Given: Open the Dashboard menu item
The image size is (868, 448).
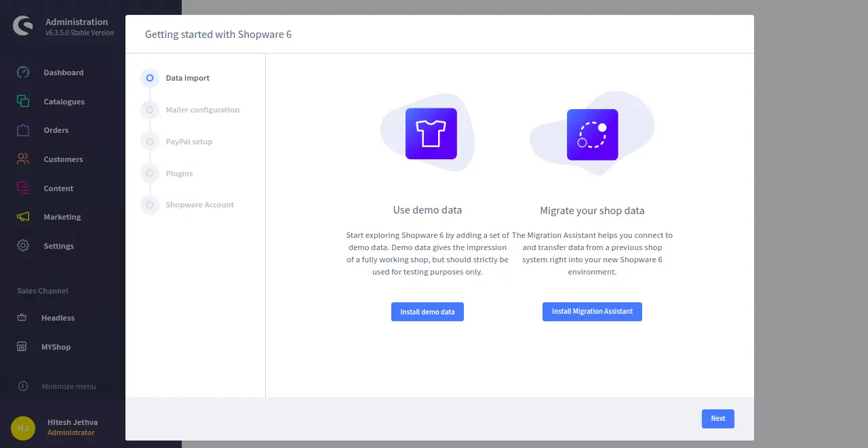Looking at the screenshot, I should [64, 73].
